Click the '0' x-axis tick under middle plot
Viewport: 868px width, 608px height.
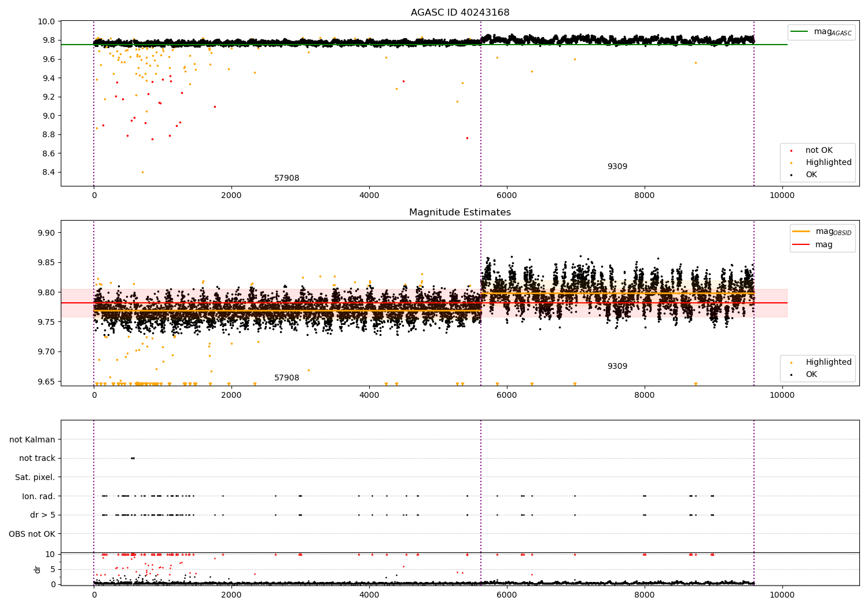(94, 395)
